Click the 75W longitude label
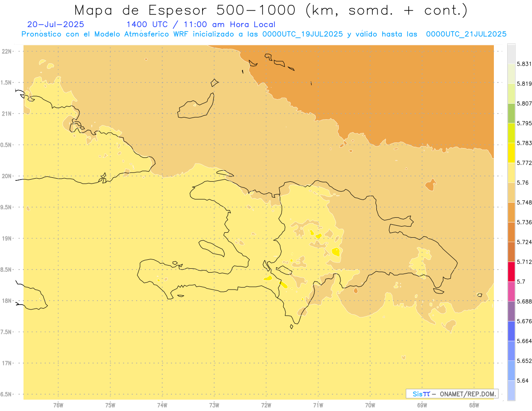532x411 pixels. [110, 405]
